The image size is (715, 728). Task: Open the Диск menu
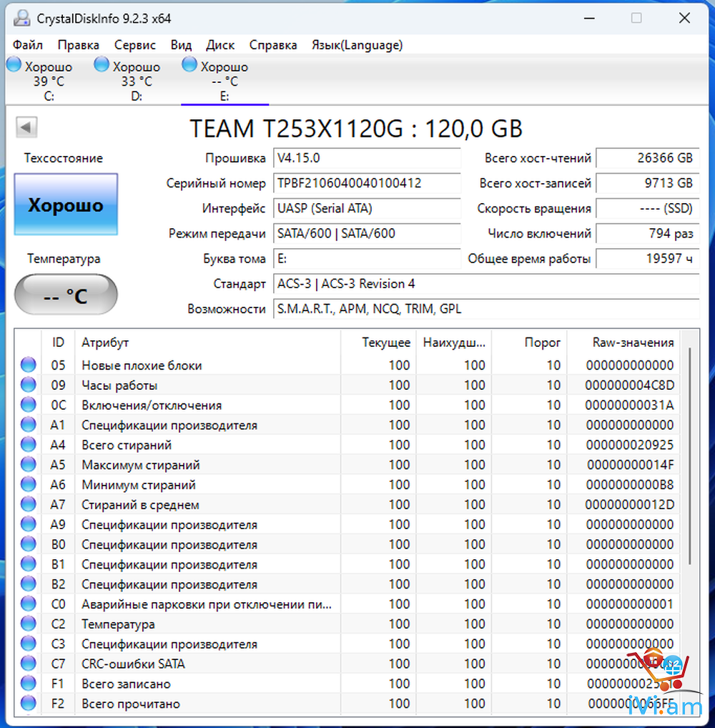[x=220, y=45]
